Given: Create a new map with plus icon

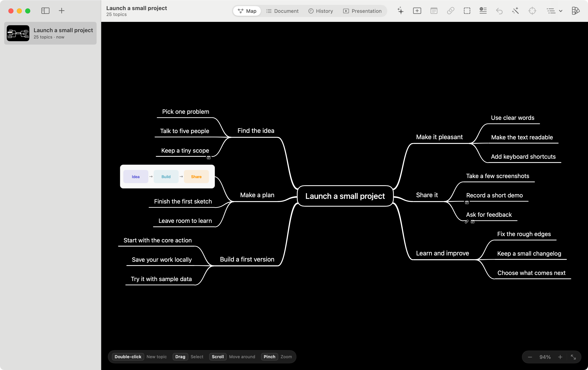Looking at the screenshot, I should (62, 11).
